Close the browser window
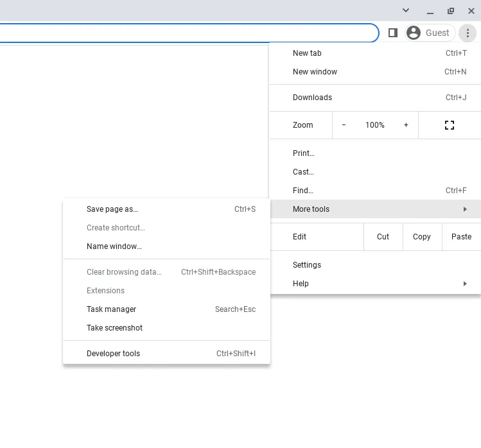The height and width of the screenshot is (448, 481). point(471,11)
